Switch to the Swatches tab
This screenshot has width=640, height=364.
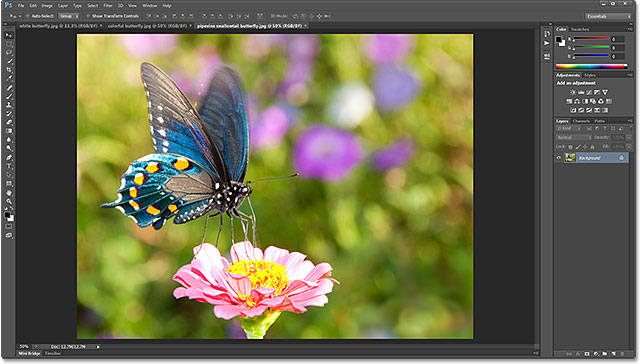[x=580, y=29]
